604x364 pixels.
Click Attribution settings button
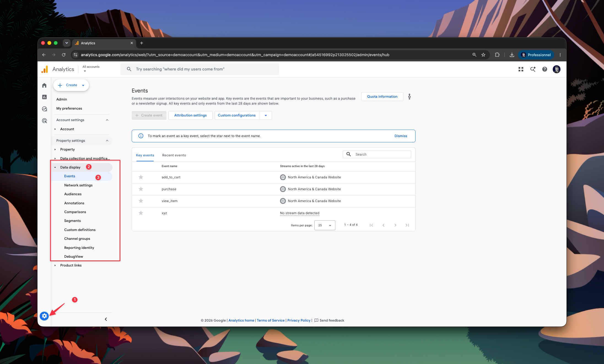coord(190,115)
